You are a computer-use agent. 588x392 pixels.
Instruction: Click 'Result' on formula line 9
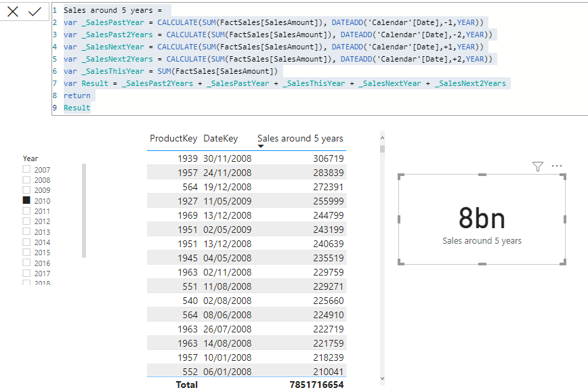click(x=77, y=108)
